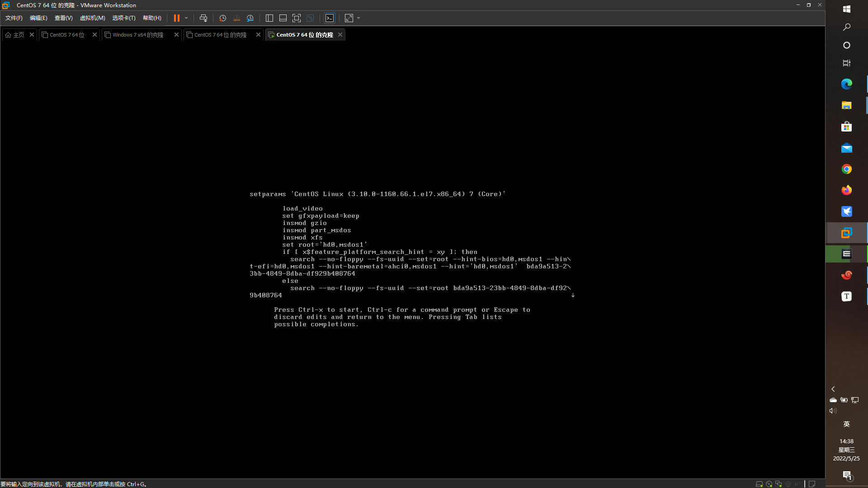The width and height of the screenshot is (868, 488).
Task: Click the setparams line in GRUB editor
Action: coord(377,194)
